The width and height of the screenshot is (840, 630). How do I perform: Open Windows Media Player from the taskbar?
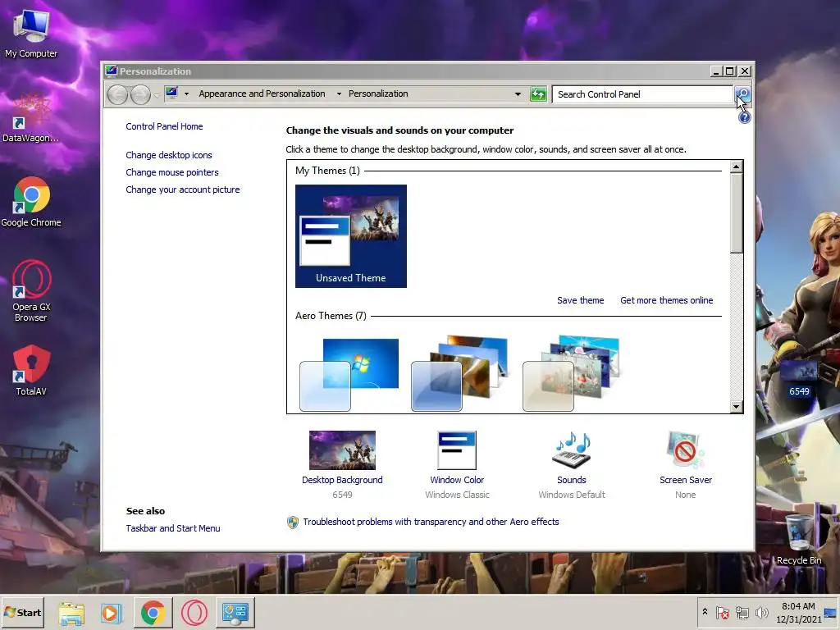click(112, 613)
